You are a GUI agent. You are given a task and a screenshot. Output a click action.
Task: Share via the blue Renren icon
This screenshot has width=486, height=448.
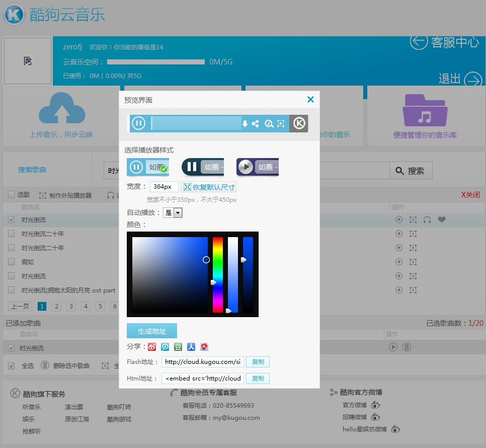(191, 347)
